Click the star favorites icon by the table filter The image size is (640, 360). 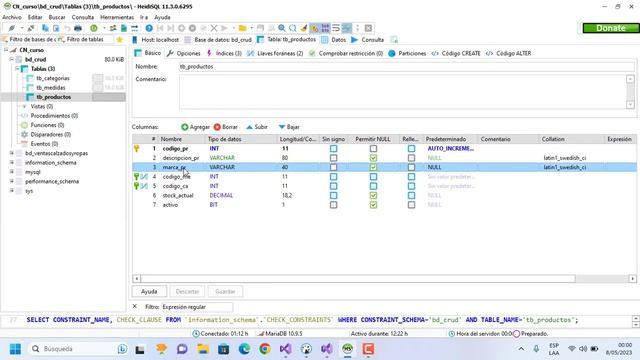(120, 40)
